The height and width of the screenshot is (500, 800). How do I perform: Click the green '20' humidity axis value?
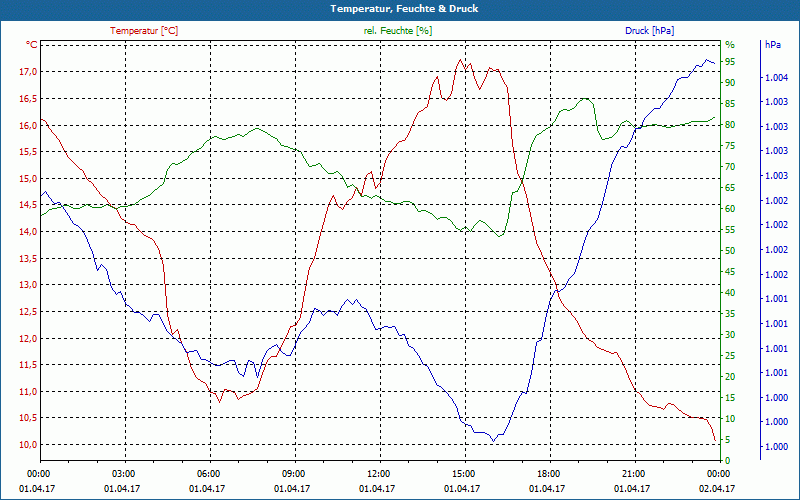click(730, 377)
